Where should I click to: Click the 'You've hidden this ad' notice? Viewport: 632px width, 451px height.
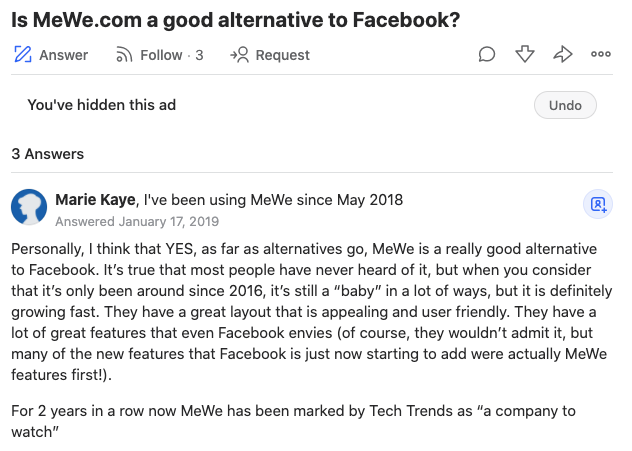pyautogui.click(x=102, y=105)
